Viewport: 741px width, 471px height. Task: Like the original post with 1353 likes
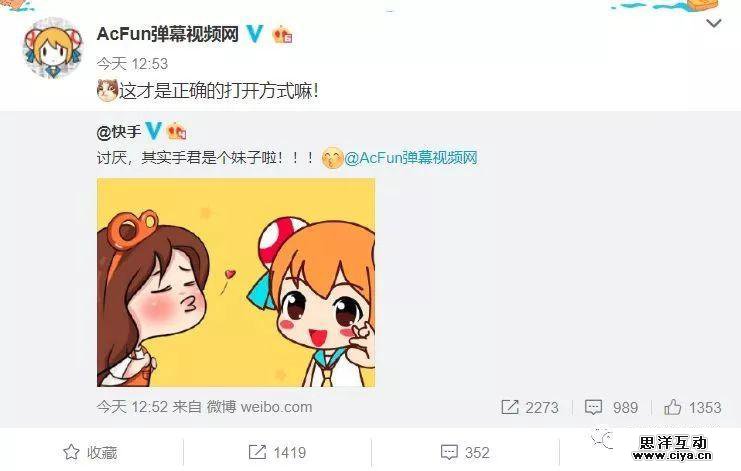click(x=692, y=407)
